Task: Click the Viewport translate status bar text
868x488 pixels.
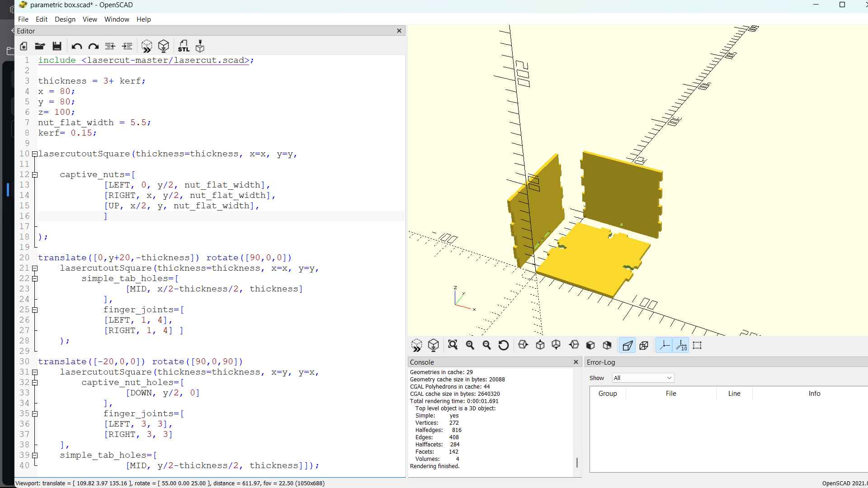Action: click(x=170, y=483)
